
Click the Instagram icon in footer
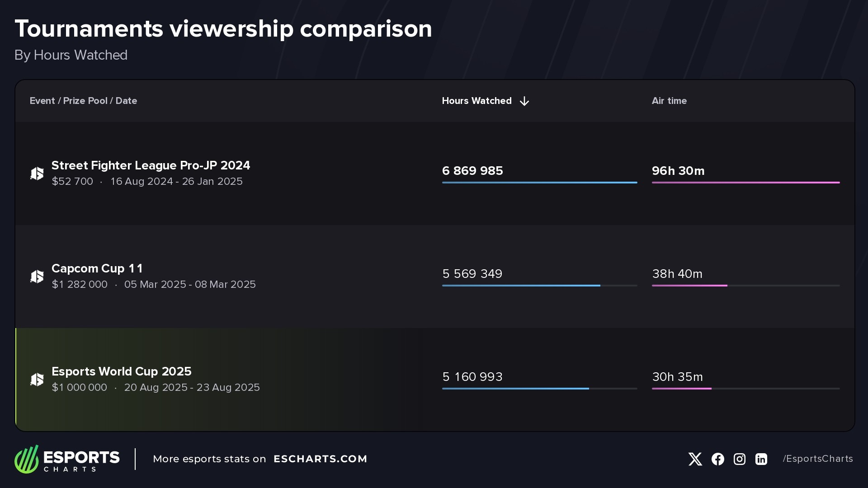click(x=740, y=459)
